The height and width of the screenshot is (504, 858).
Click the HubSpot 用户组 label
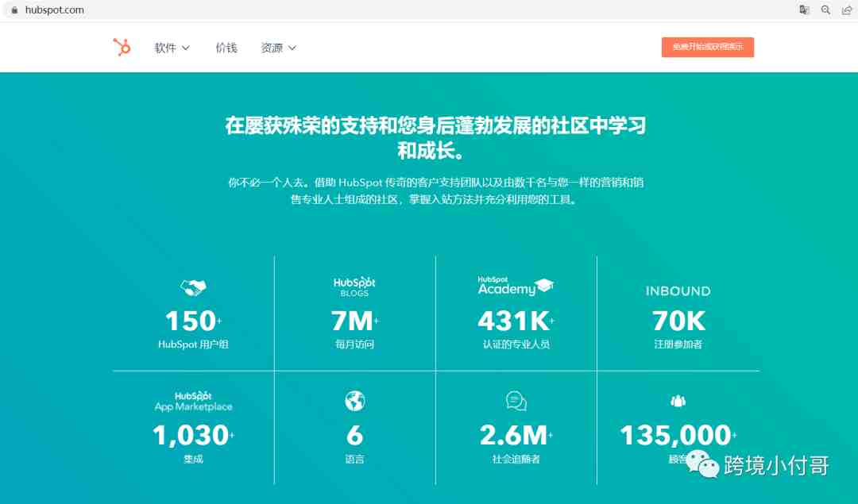tap(193, 344)
